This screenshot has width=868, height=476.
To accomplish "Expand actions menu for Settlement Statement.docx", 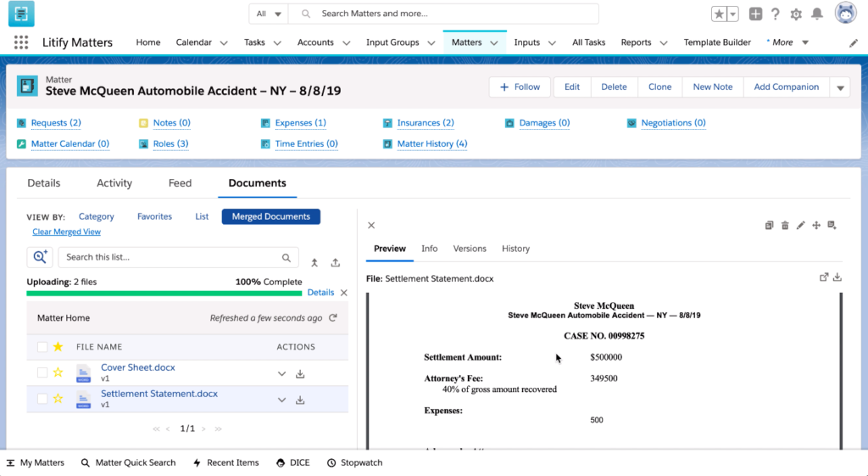I will [281, 400].
